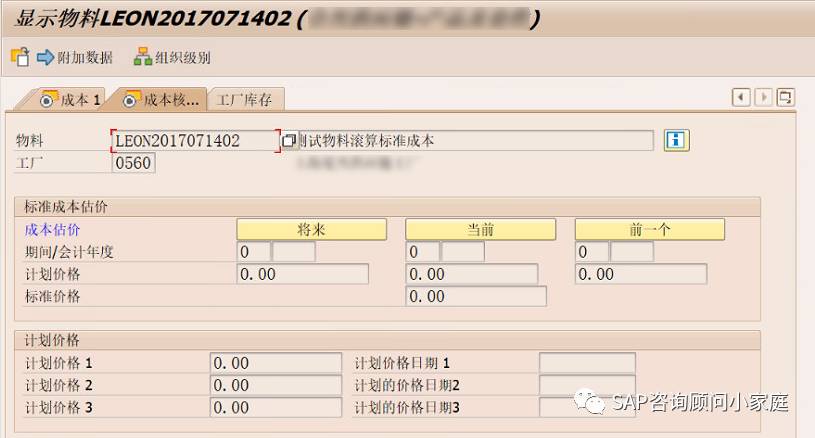Click the current 计划价格 value field

pyautogui.click(x=472, y=274)
